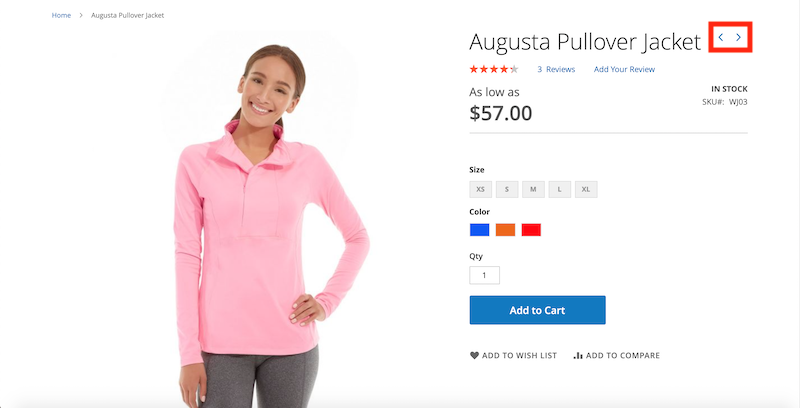Click Add to Compare text
The height and width of the screenshot is (408, 800).
click(623, 355)
